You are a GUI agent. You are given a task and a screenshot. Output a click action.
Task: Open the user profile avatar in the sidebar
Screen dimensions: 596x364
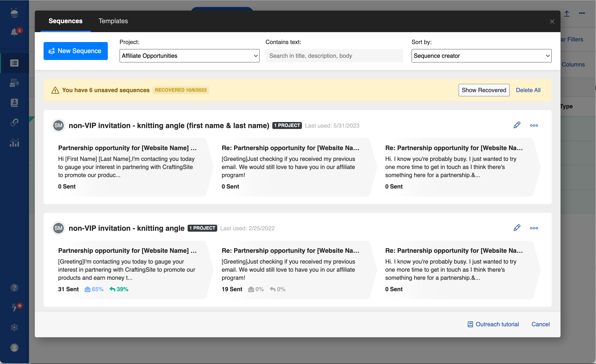pos(14,347)
